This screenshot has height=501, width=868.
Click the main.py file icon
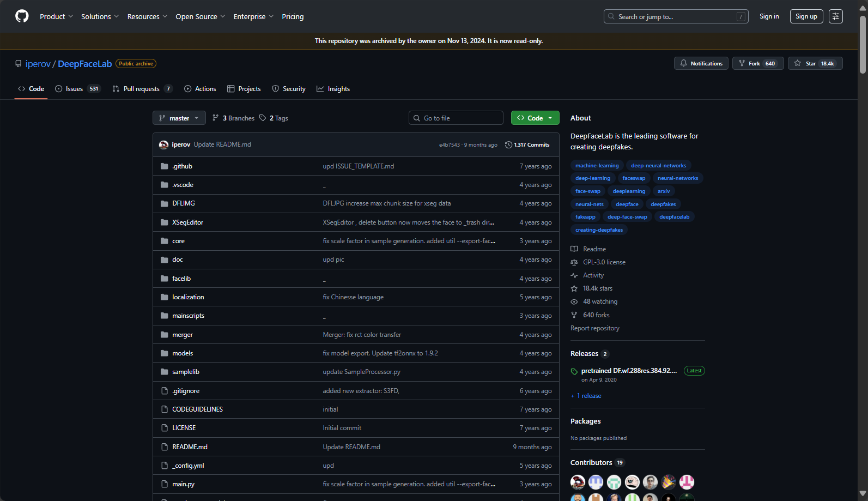coord(164,484)
